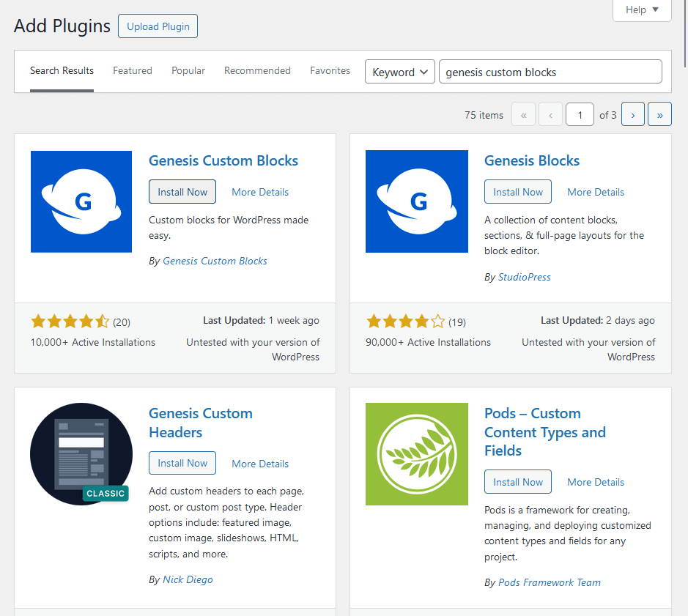The image size is (688, 616).
Task: Click the Genesis Custom Blocks plugin logo
Action: click(81, 202)
